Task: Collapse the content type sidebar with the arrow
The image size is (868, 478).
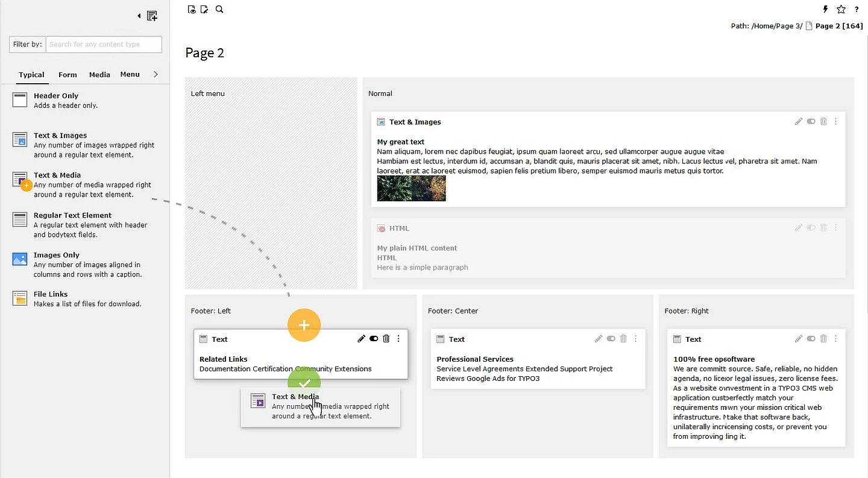Action: point(139,16)
